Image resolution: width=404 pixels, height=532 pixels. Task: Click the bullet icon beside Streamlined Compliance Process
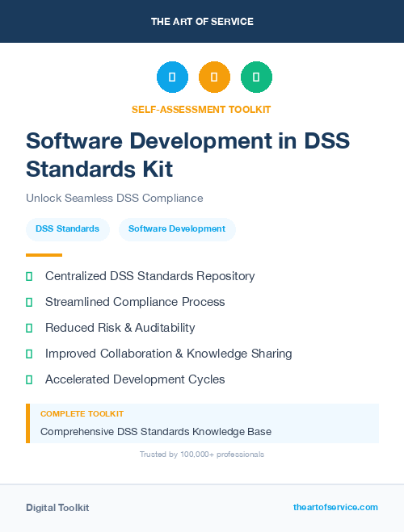29,302
